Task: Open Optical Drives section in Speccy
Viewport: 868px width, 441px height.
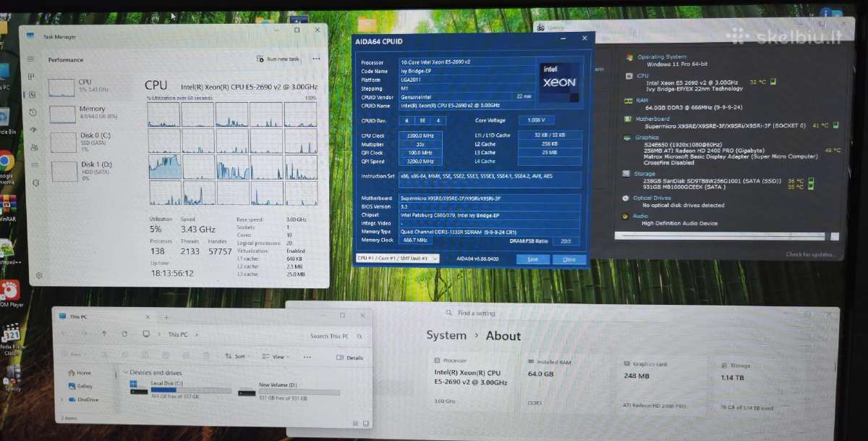Action: [x=652, y=198]
